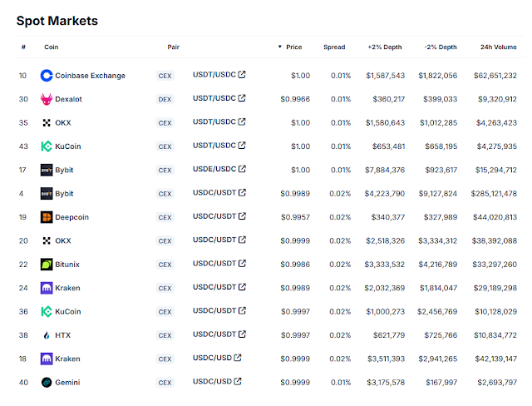532x406 pixels.
Task: Open the Dexalot exchange name link
Action: point(68,99)
